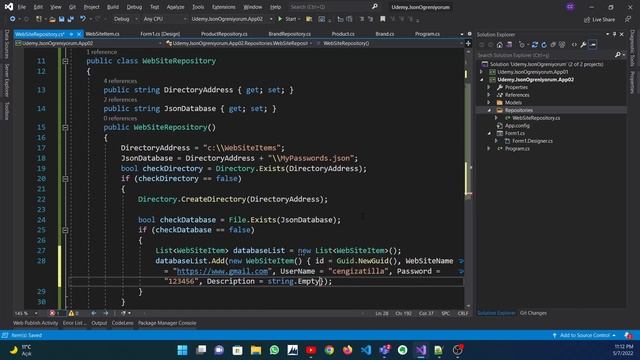Click the Collapse All icon in Solution Explorer

tap(553, 45)
